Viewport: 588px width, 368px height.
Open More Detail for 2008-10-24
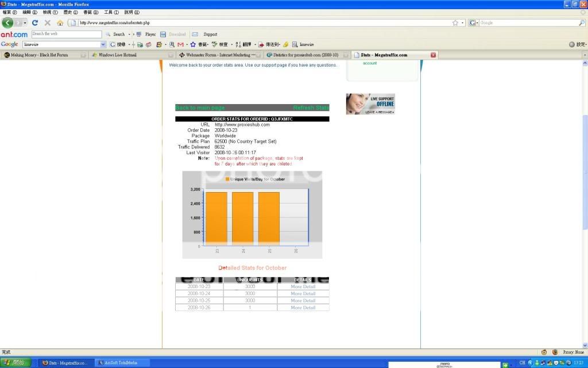point(303,294)
